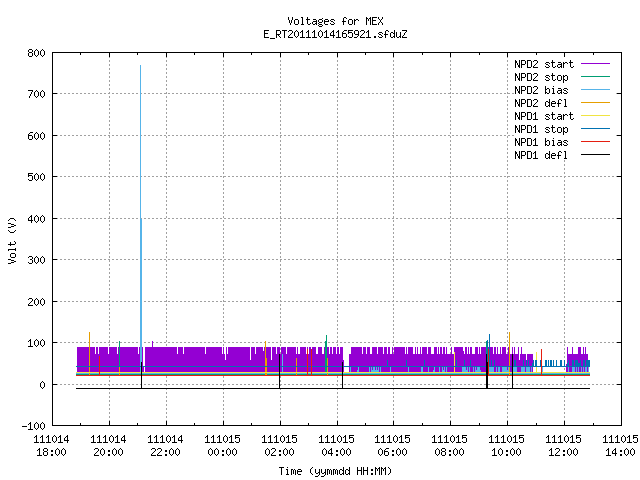This screenshot has height=480, width=640.
Task: Select the NPD2 start legend label
Action: (x=544, y=64)
